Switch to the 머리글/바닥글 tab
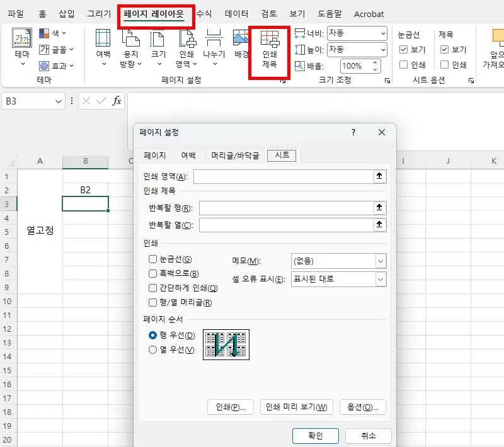 coord(235,156)
